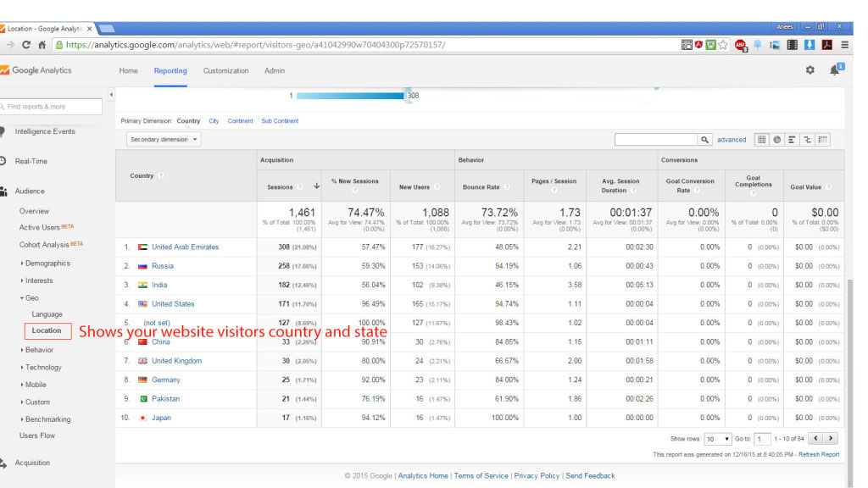Viewport: 868px width, 488px height.
Task: Click help icon beside Sessions header
Action: click(300, 187)
